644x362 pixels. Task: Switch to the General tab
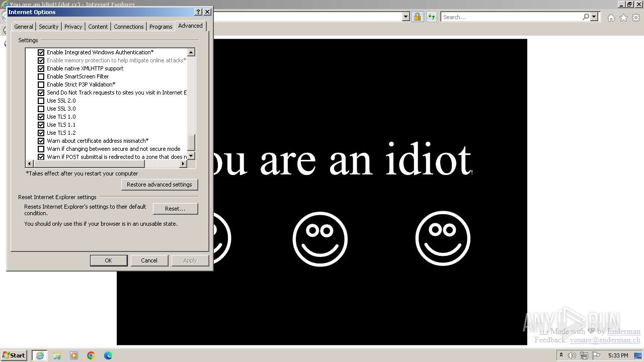pos(24,27)
